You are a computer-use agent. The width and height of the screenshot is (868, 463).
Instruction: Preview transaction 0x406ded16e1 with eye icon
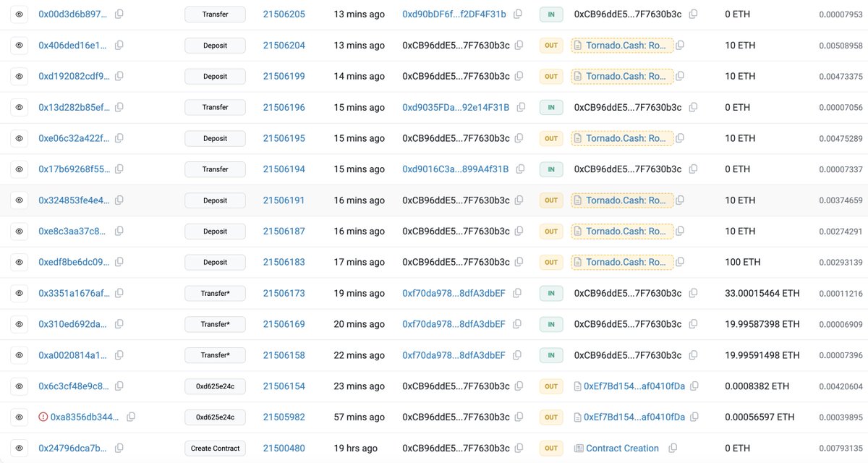click(19, 45)
